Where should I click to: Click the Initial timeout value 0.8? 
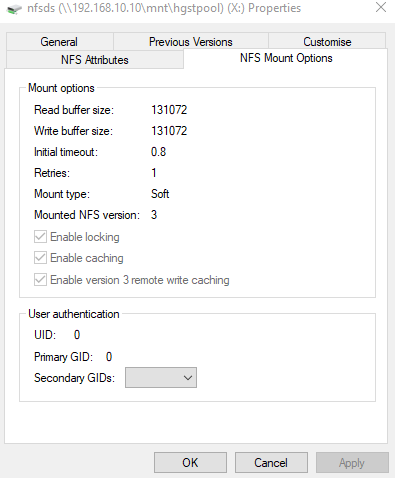[x=158, y=152]
